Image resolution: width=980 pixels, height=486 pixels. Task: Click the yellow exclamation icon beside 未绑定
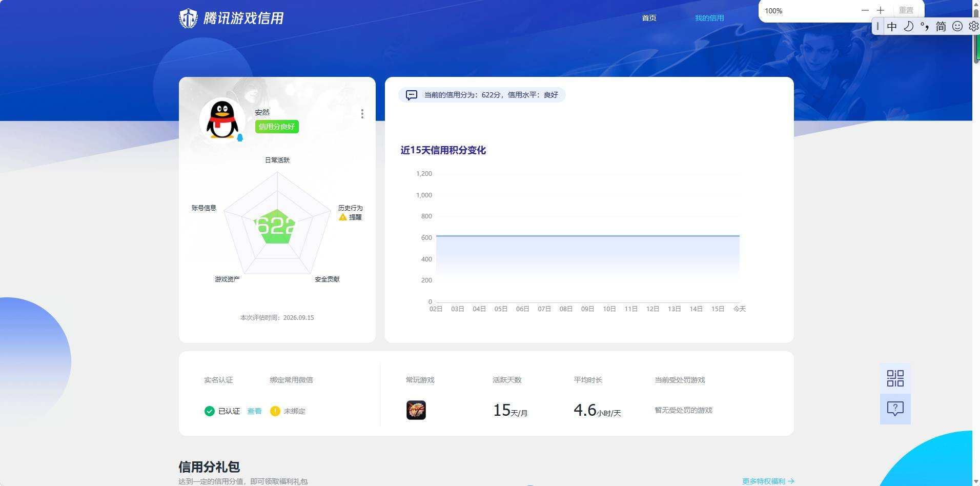click(x=275, y=411)
